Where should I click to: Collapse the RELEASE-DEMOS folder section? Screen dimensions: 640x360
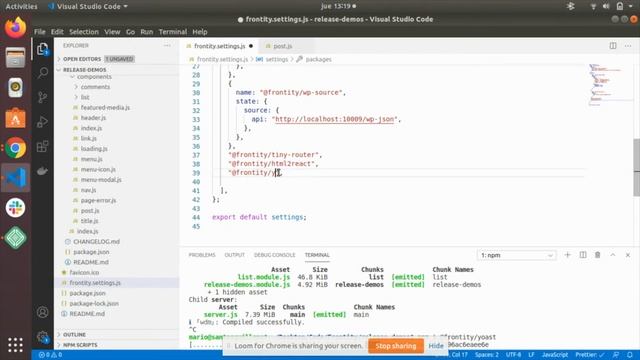coord(84,69)
